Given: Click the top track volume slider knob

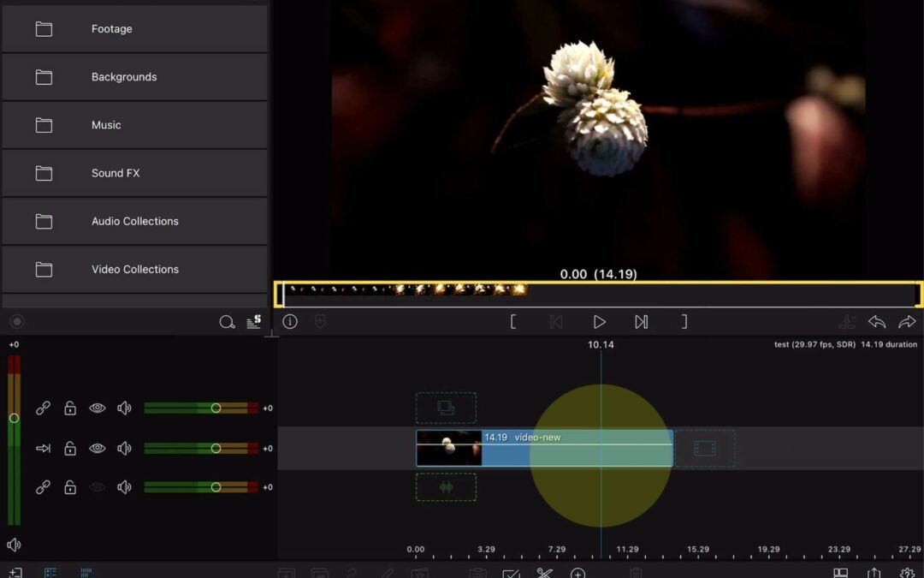Looking at the screenshot, I should pos(216,408).
